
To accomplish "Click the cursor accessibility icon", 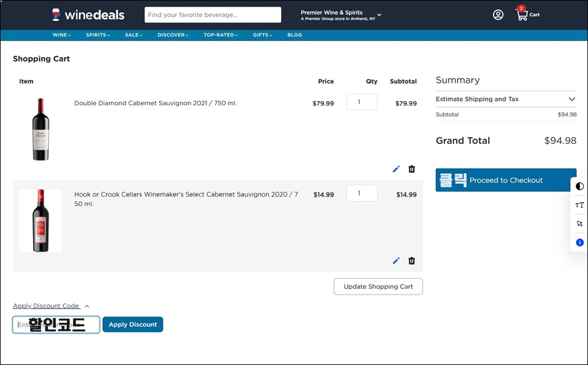I will pos(580,224).
